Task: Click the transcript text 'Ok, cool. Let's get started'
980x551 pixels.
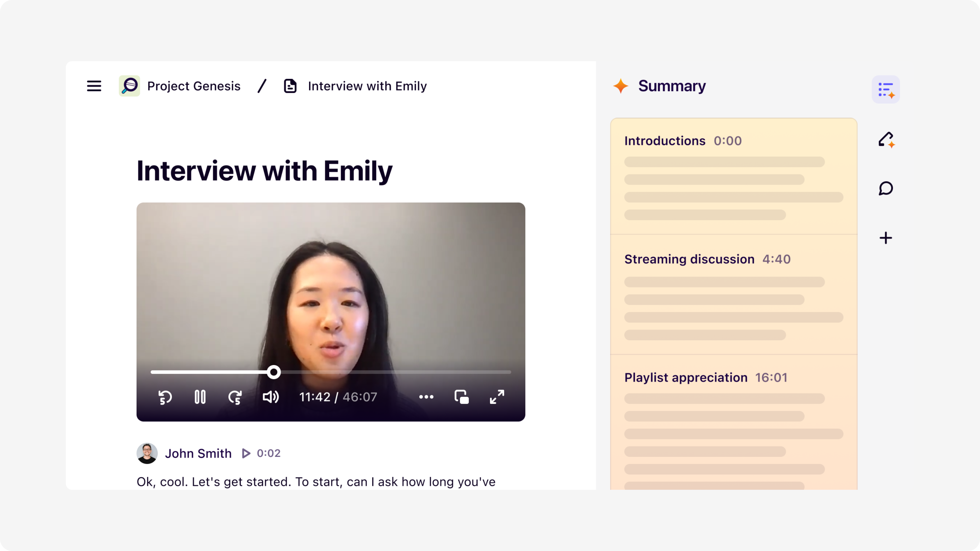Action: (214, 482)
